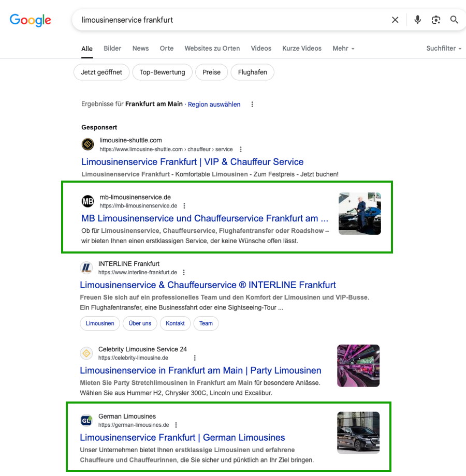Open more options for limousine-shuttle.com ad

[241, 150]
